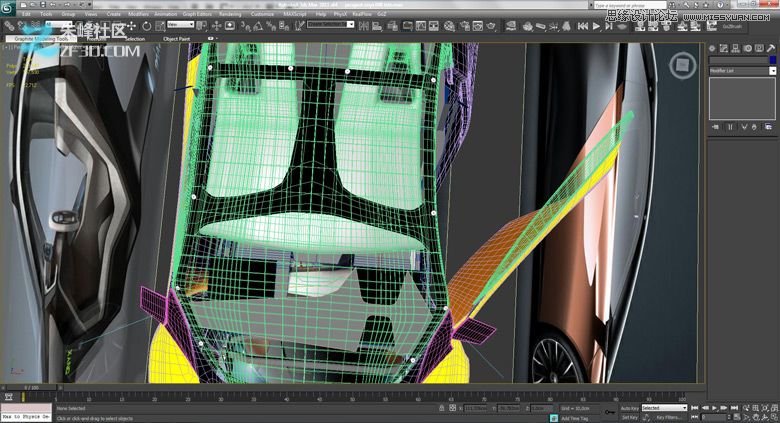780x423 pixels.
Task: Click the Render Production teapot icon
Action: (x=491, y=26)
